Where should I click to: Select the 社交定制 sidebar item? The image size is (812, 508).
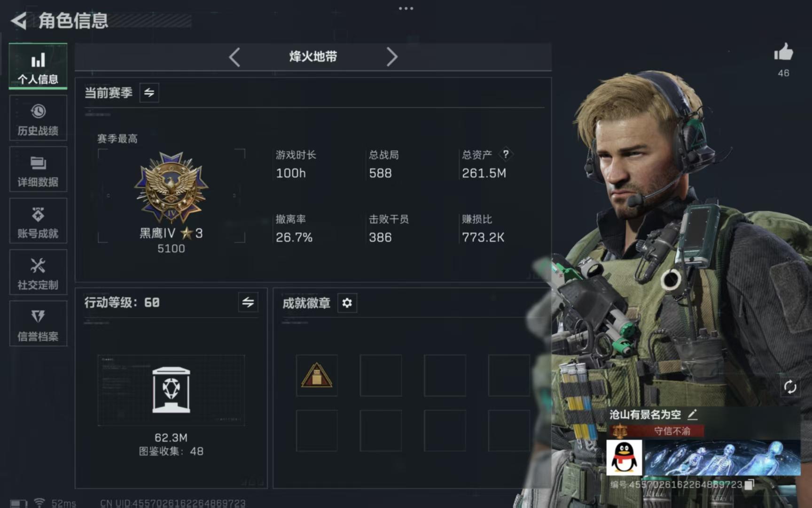point(38,273)
